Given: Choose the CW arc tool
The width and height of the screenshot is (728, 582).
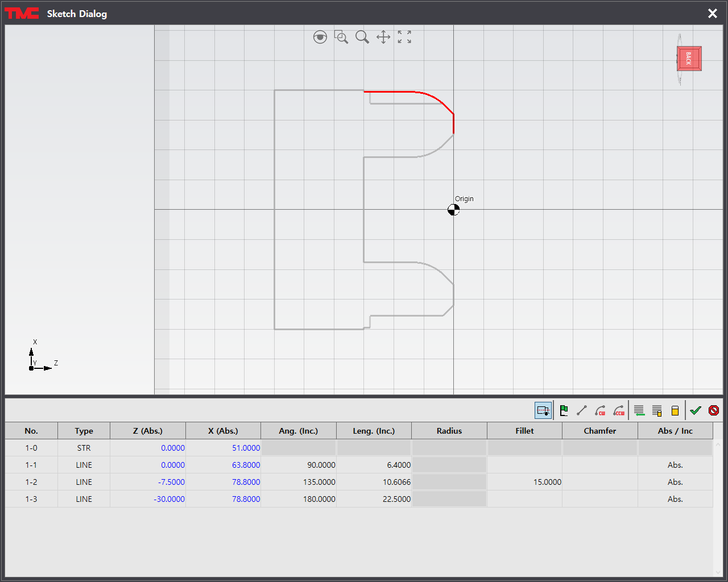Looking at the screenshot, I should (x=600, y=410).
